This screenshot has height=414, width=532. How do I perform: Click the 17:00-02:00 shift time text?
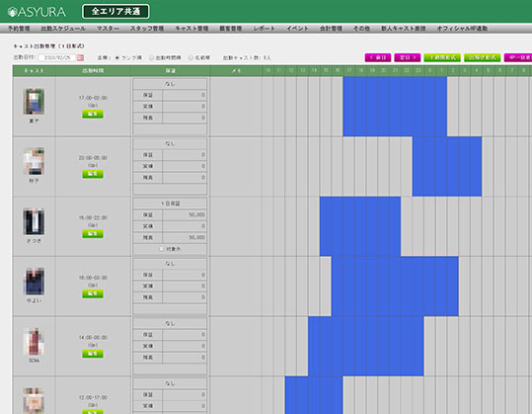[93, 98]
